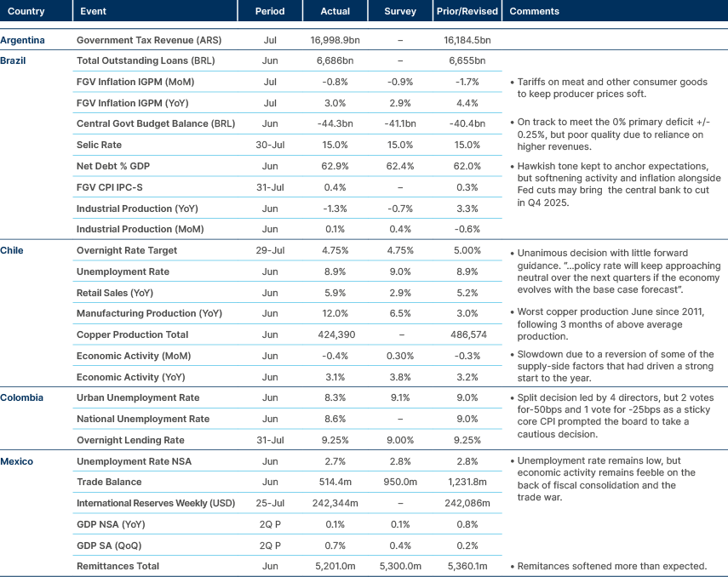Viewport: 728px width, 577px height.
Task: Click Industrial Production (YoY) event
Action: tap(137, 209)
